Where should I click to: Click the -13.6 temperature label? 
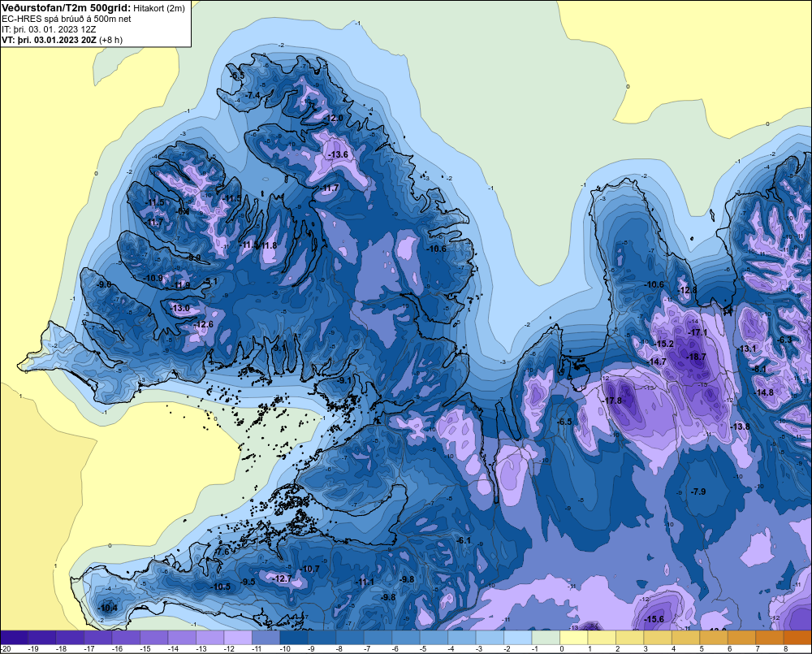click(x=338, y=154)
